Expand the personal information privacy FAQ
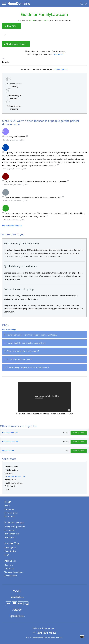89x644 pixels. [x=44, y=367]
